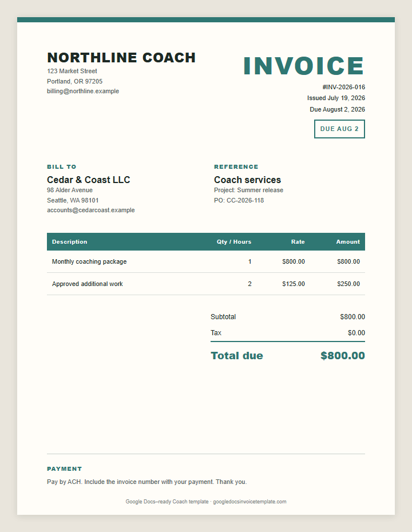
Task: Click the Total due $800.00 amount
Action: coord(343,356)
